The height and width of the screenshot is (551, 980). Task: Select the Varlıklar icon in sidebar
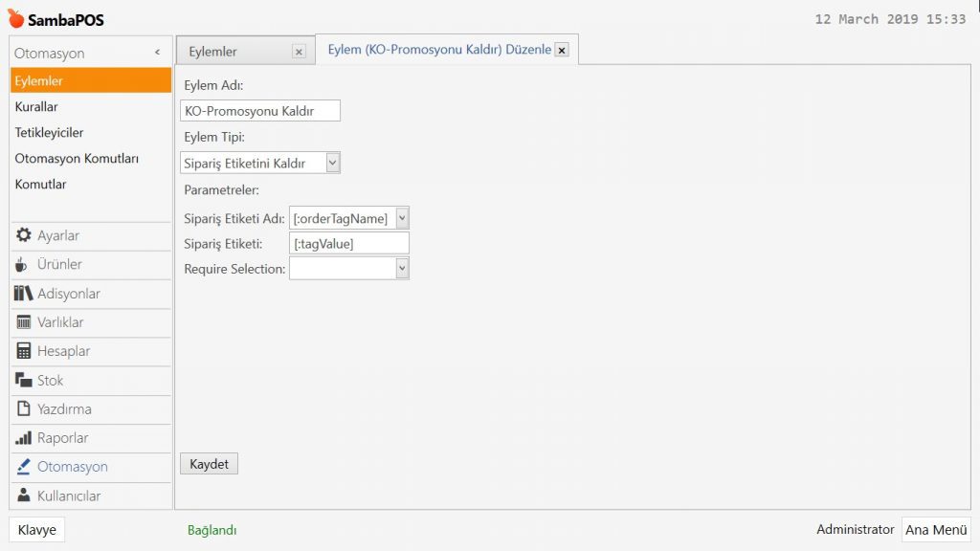(x=24, y=322)
